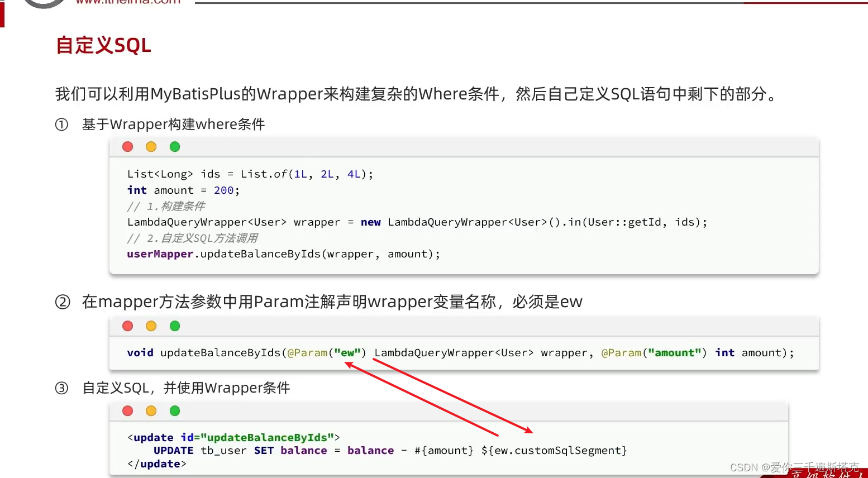This screenshot has width=868, height=478.
Task: Click the green zoom dot on the second code window
Action: (x=174, y=326)
